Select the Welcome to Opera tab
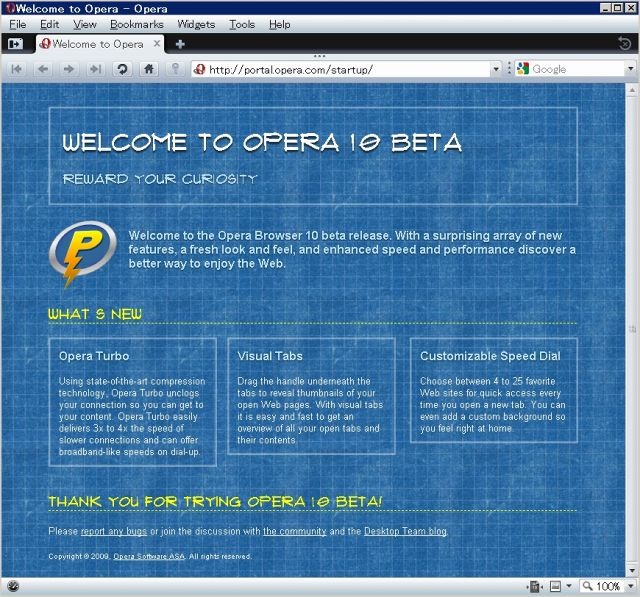 [x=98, y=44]
